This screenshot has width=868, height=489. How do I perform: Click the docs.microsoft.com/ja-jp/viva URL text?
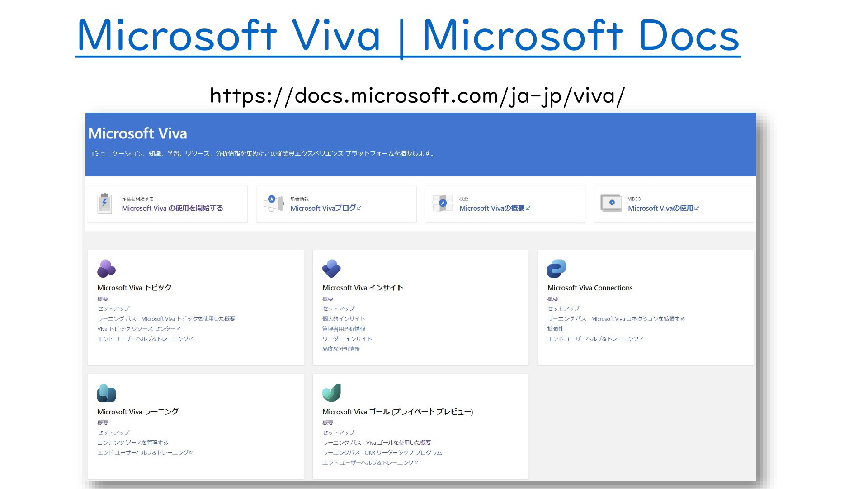point(417,96)
